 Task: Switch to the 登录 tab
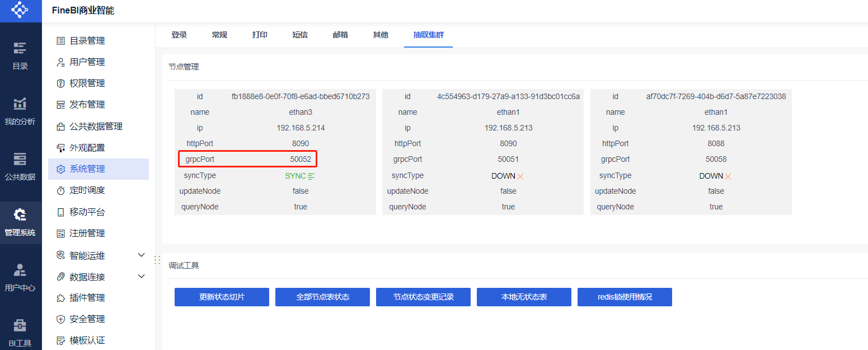(179, 35)
